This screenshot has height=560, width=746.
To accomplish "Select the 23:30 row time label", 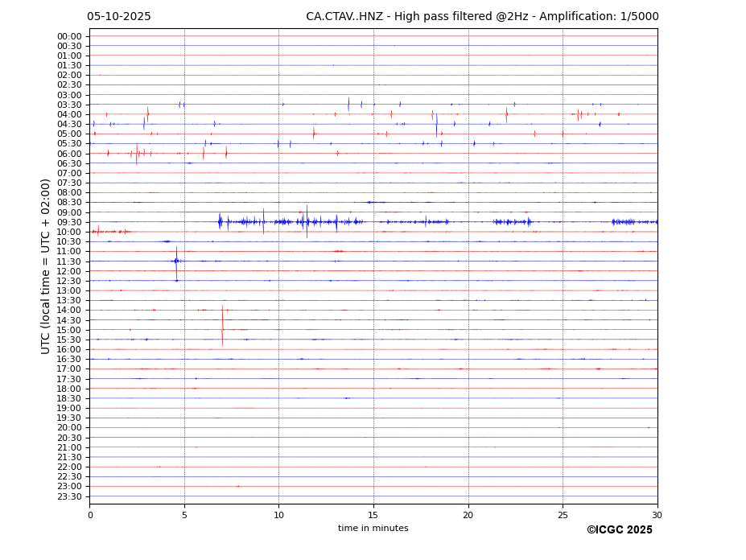I will [69, 496].
